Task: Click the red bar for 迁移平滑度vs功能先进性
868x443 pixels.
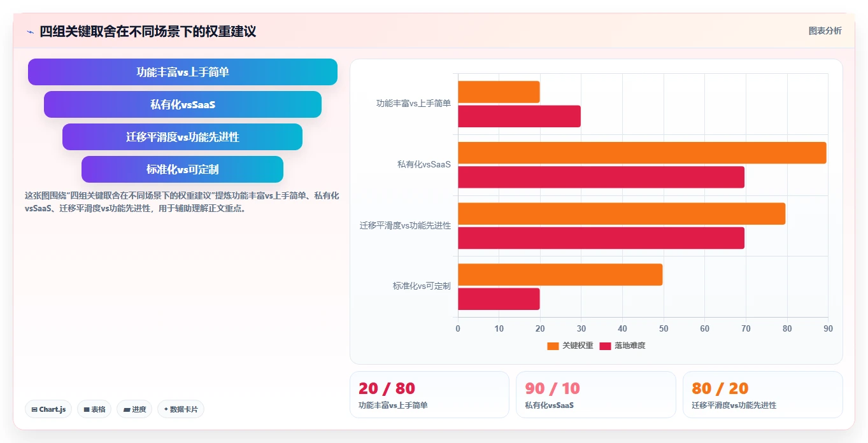Action: coord(601,238)
